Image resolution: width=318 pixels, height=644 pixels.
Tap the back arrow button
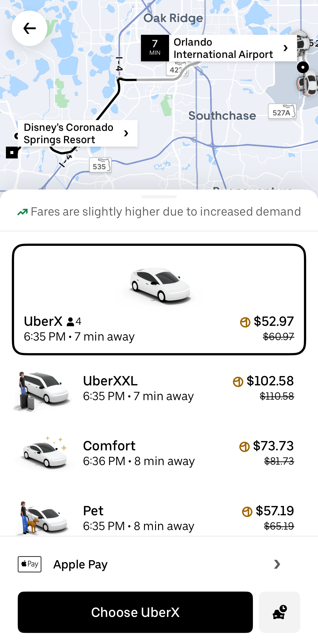click(29, 28)
